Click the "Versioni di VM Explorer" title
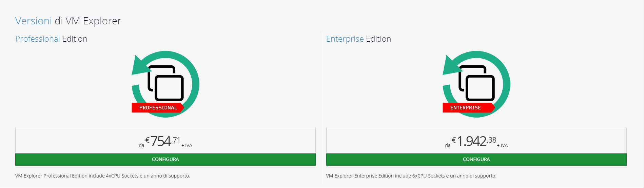 [68, 21]
